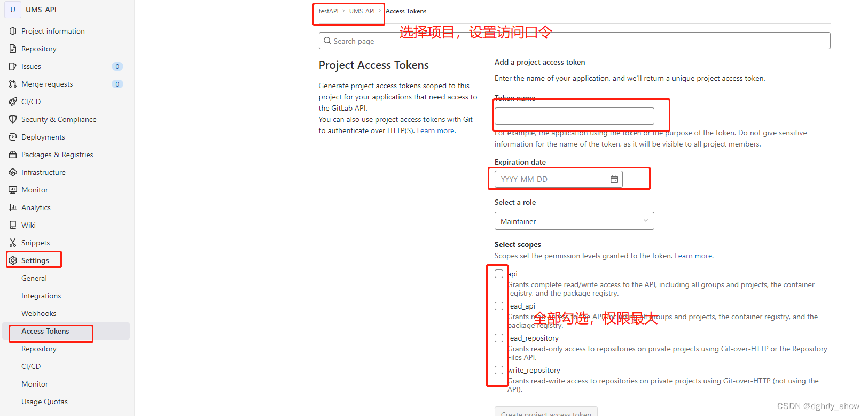Click Create project access token button

coord(546,412)
